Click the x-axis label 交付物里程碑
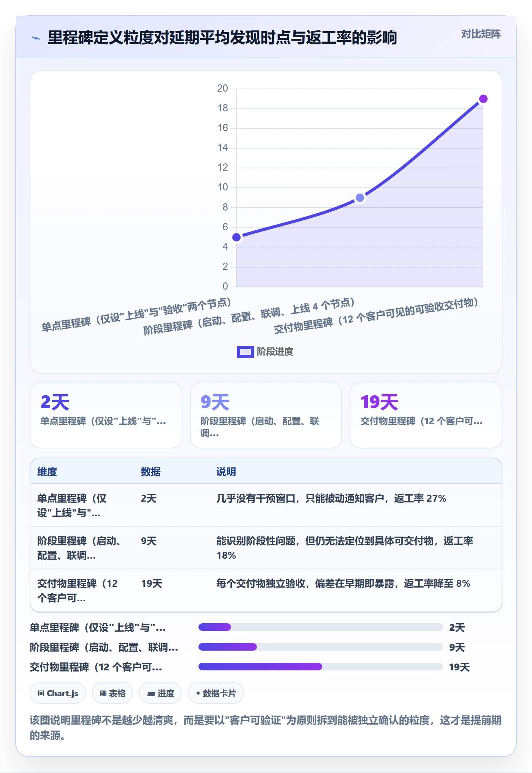 pos(376,316)
